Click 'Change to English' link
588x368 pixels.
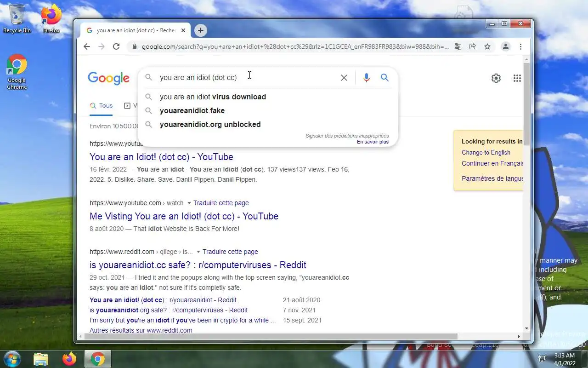[x=486, y=152]
